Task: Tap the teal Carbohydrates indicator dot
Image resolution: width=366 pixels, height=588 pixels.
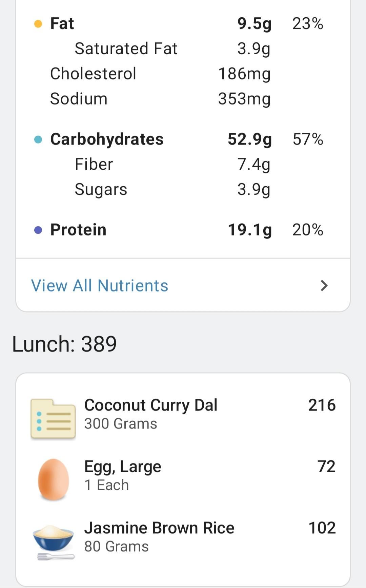Action: coord(38,139)
